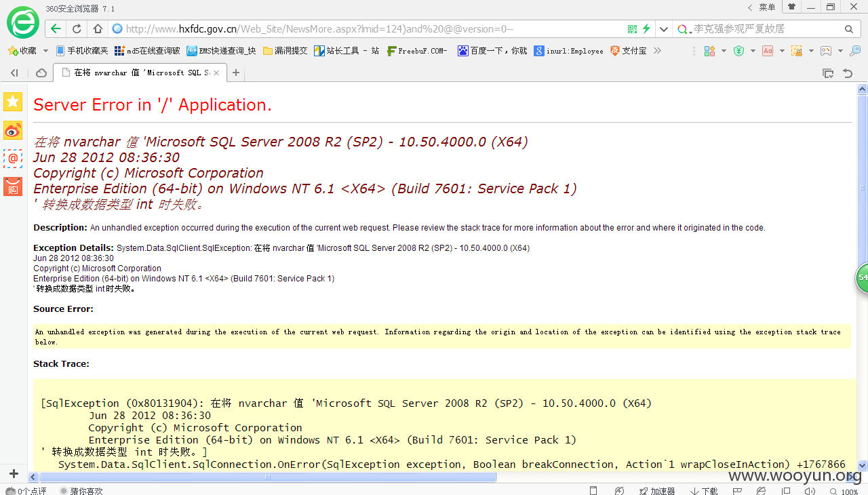
Task: Open the 手机收藏夹 bookmark
Action: coord(82,51)
